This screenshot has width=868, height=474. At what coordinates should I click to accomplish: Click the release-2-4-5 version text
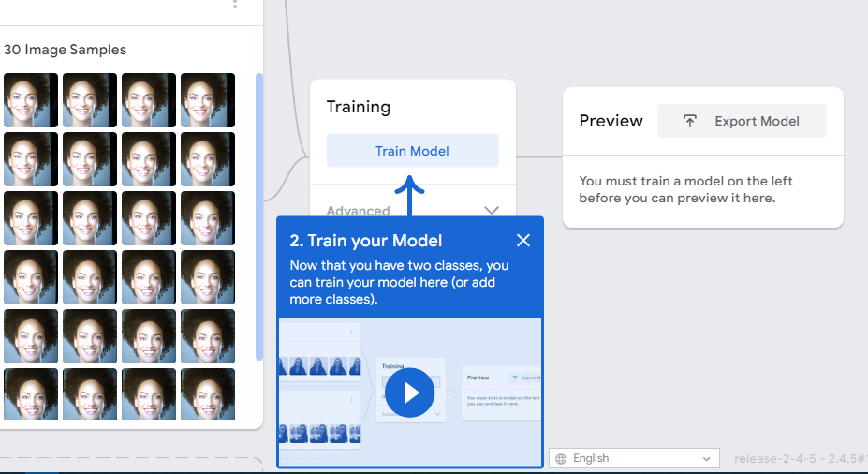coord(801,458)
